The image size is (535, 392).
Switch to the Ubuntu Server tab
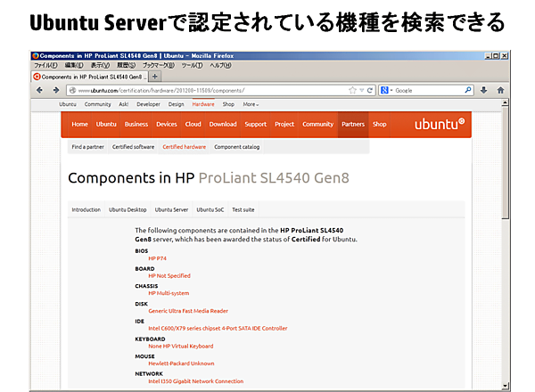pyautogui.click(x=171, y=209)
